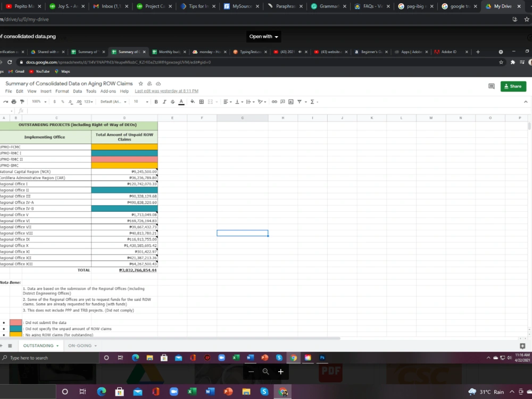
Task: Open File Explorer from bottom Windows taskbar
Action: point(246,392)
